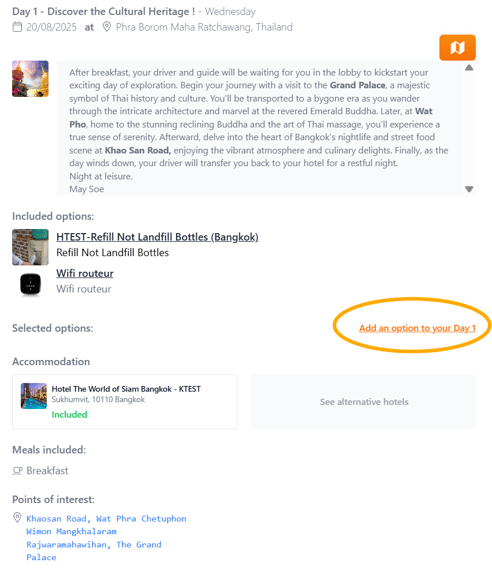Click the points of interest pin icon
This screenshot has width=492, height=574.
coord(17,518)
